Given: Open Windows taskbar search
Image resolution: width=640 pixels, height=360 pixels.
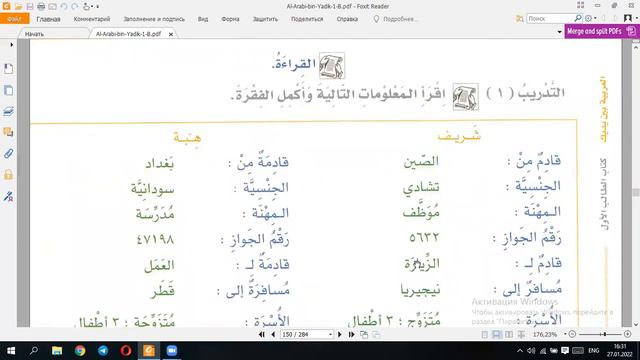Looking at the screenshot, I should tap(34, 351).
